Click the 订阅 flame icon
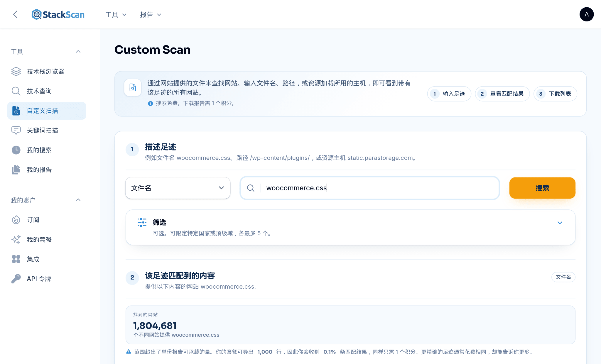The height and width of the screenshot is (364, 601). pos(16,220)
